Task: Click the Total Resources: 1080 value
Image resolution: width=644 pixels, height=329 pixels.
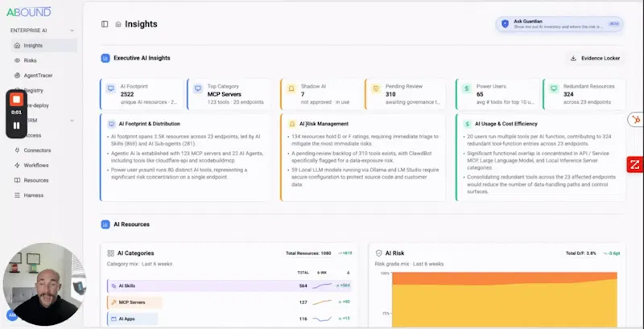Action: tap(308, 253)
